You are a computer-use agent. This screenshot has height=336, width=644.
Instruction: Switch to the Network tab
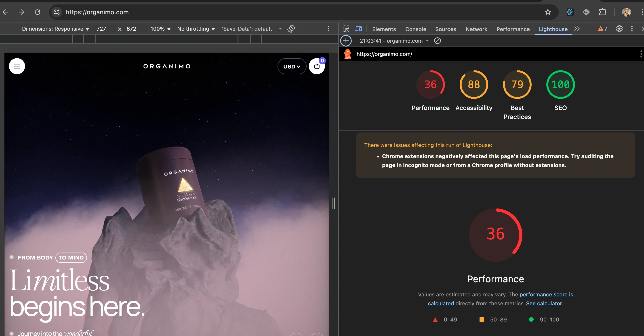(476, 29)
